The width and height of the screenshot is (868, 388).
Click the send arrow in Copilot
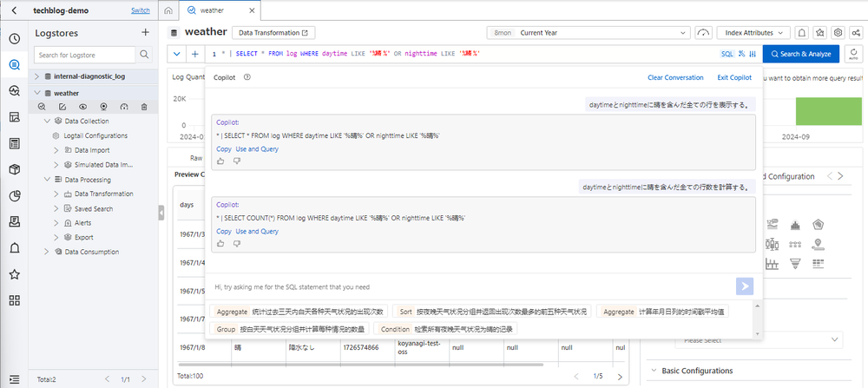click(744, 286)
